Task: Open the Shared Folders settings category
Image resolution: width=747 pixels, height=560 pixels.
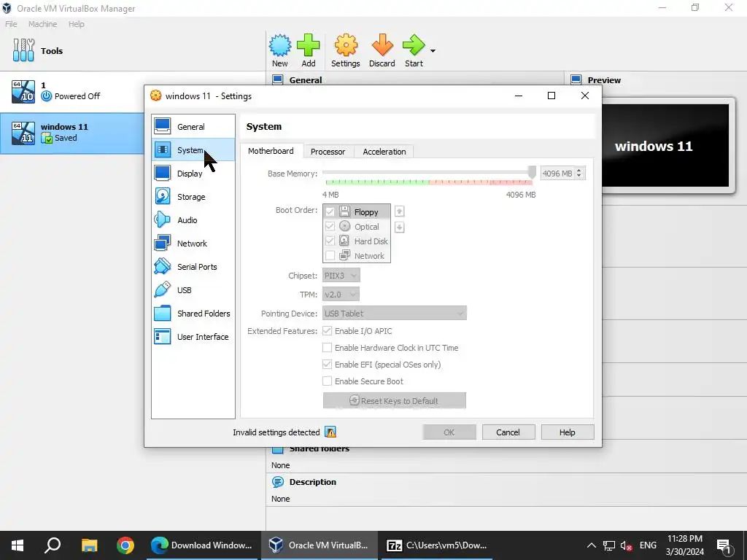Action: (193, 314)
